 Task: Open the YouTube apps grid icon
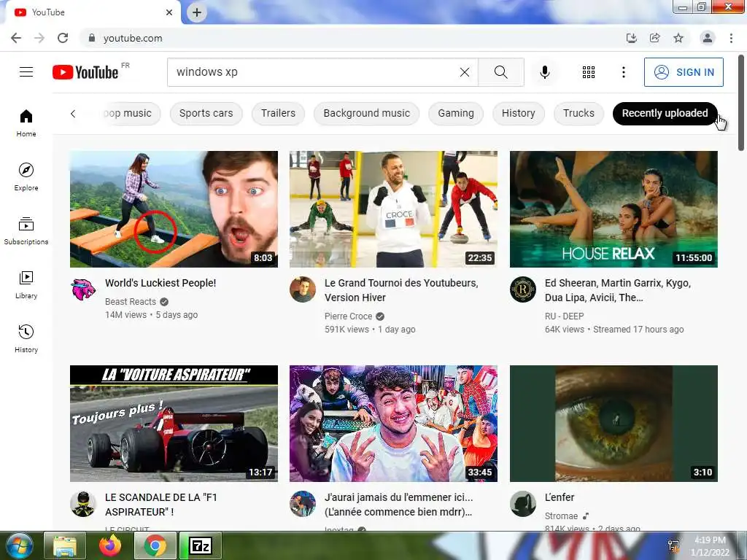[589, 72]
